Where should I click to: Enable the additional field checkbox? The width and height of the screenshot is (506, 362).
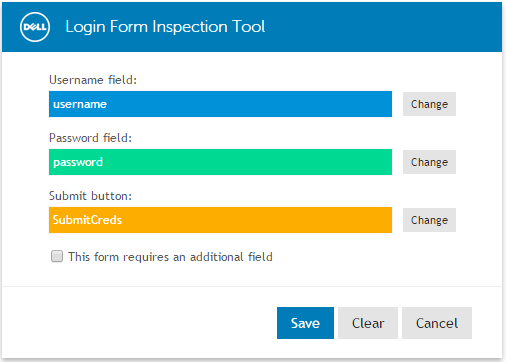point(57,256)
